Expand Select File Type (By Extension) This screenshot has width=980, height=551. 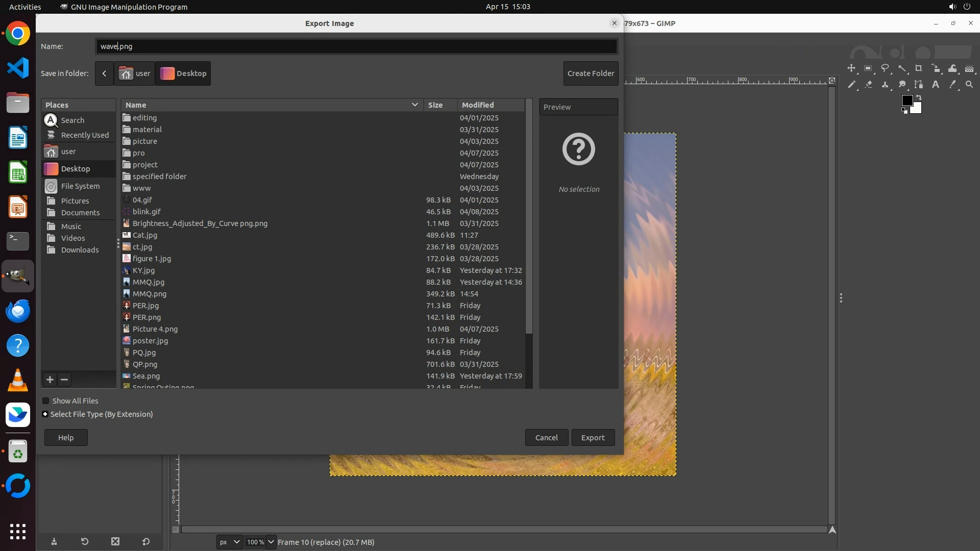click(x=45, y=414)
